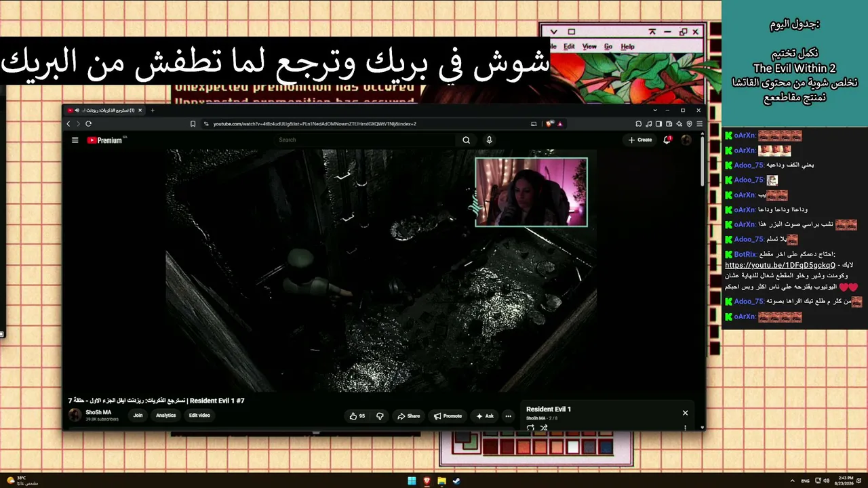
Task: Dislike the video with thumbs down
Action: pos(380,416)
